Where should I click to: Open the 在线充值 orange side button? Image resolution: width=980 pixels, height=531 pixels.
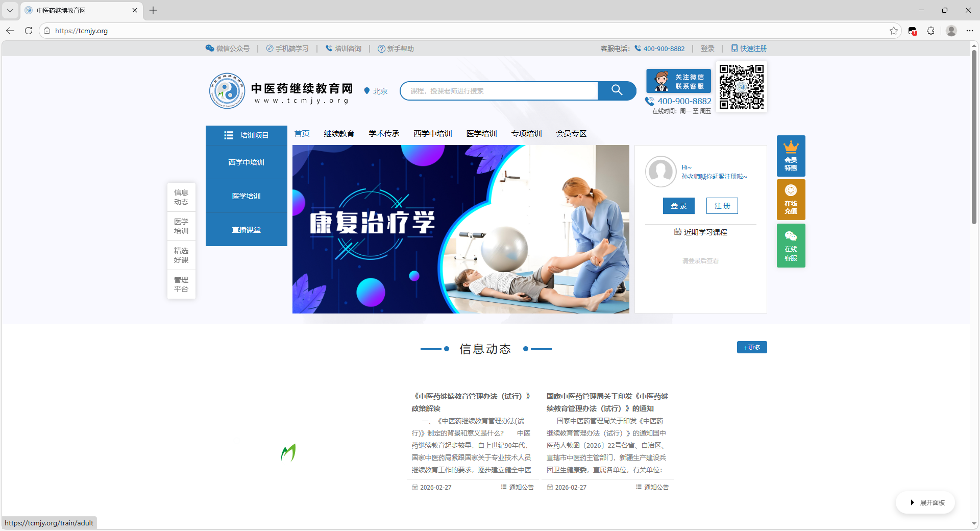791,200
